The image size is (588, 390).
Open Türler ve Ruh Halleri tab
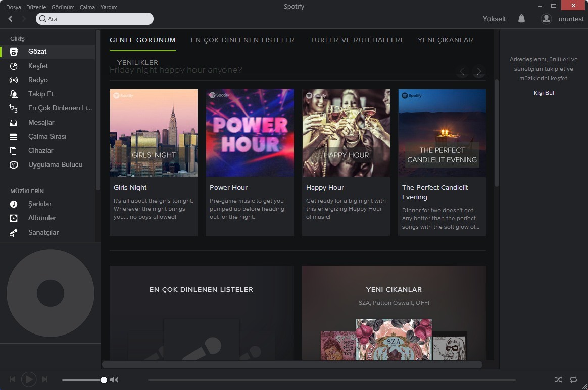[x=356, y=40]
